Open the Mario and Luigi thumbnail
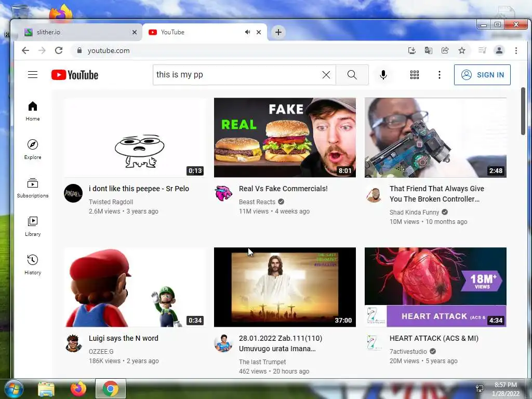This screenshot has height=399, width=532. [135, 287]
